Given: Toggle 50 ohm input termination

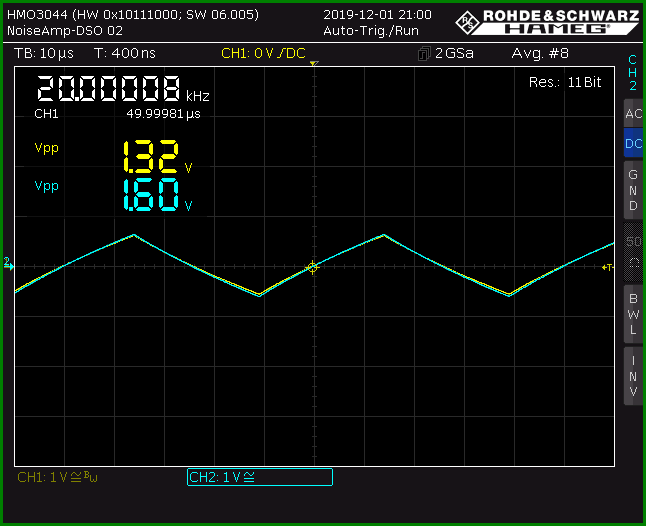Looking at the screenshot, I should 633,252.
